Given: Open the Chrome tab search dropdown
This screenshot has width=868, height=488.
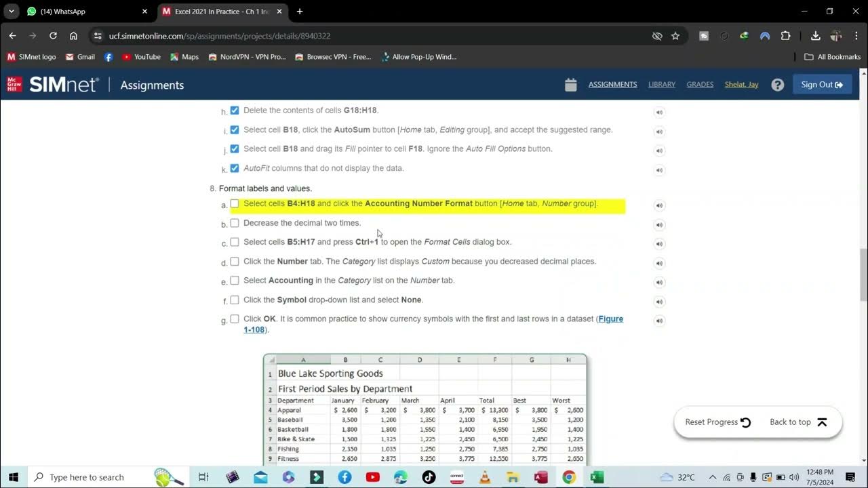Looking at the screenshot, I should [12, 12].
